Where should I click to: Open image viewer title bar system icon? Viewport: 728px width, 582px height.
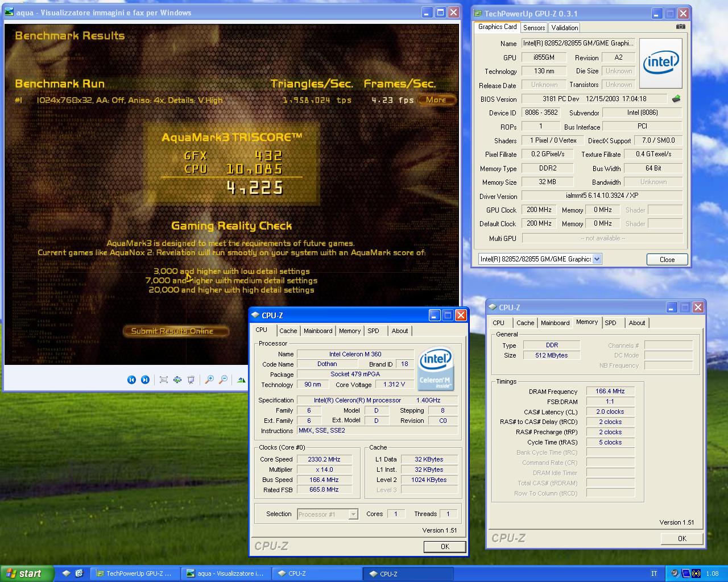click(10, 13)
